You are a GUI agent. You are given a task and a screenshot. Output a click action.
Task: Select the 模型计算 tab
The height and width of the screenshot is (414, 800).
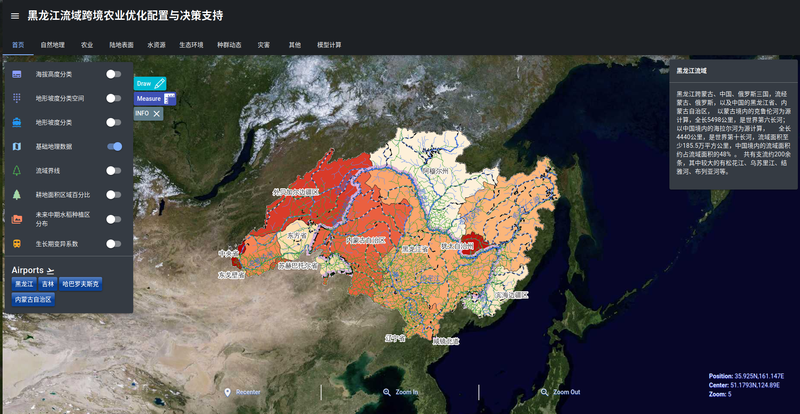coord(329,45)
